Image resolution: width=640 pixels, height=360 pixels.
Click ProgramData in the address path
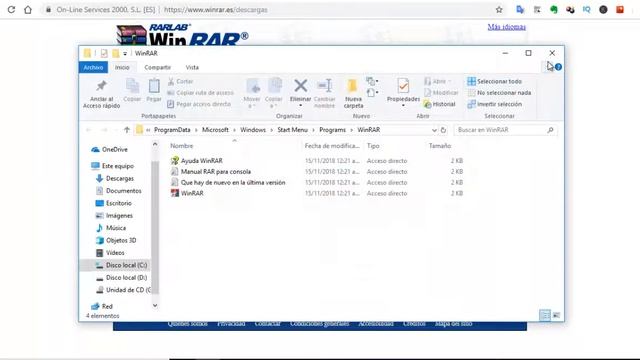point(172,130)
